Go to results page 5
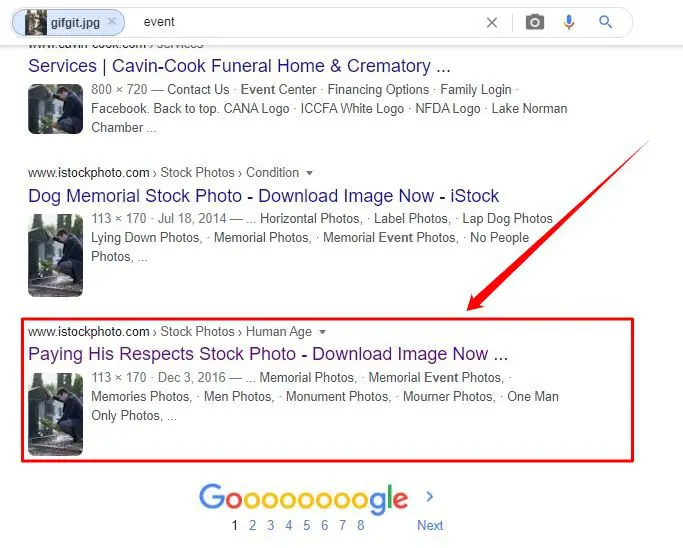Screen dimensions: 683x548 pyautogui.click(x=307, y=525)
